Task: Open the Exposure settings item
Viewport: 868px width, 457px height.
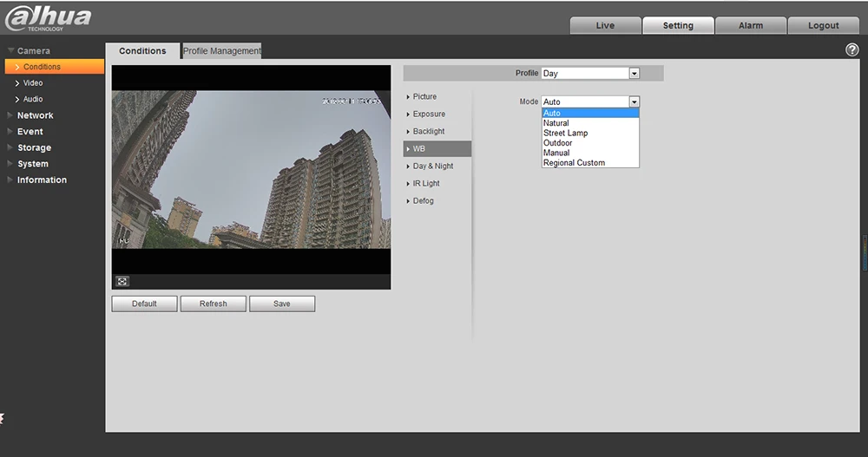Action: click(429, 114)
